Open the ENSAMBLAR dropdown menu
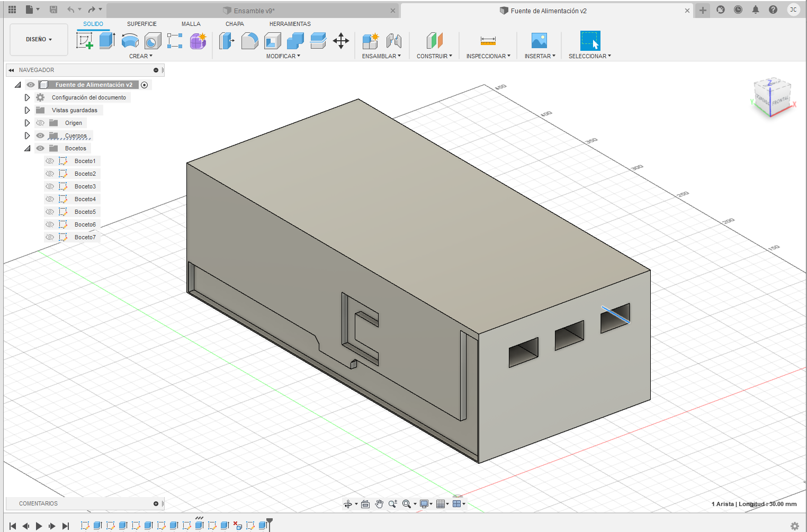This screenshot has width=807, height=532. coord(381,56)
